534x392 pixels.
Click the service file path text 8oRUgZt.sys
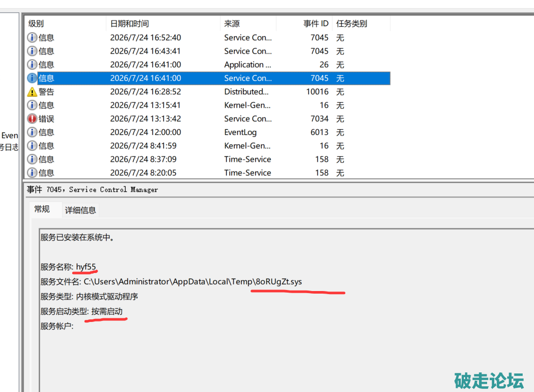click(278, 282)
